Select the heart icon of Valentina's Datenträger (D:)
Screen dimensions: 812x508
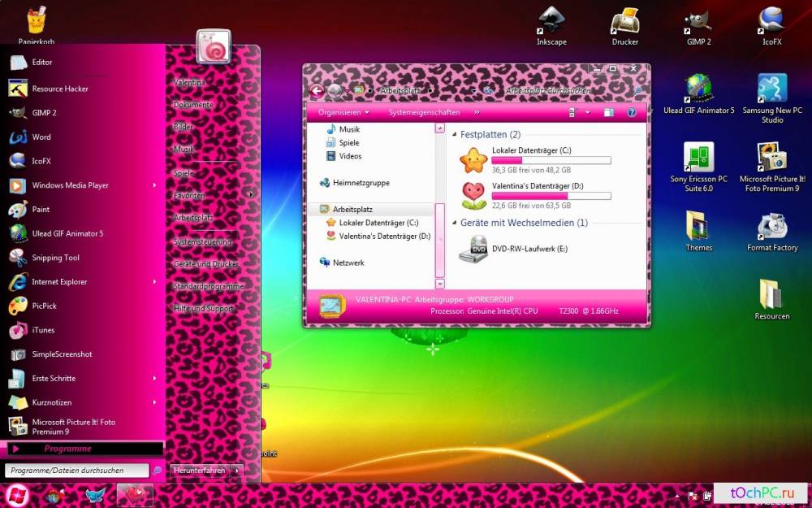click(473, 195)
